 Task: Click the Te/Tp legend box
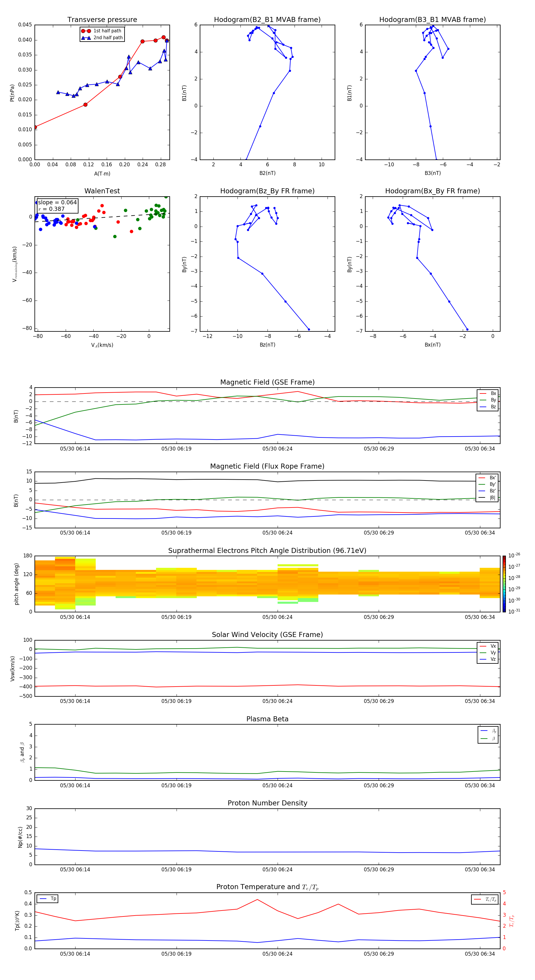coord(484,899)
